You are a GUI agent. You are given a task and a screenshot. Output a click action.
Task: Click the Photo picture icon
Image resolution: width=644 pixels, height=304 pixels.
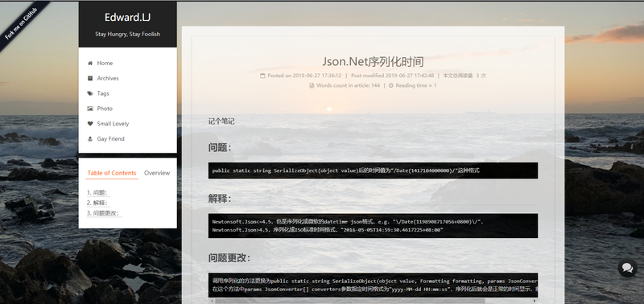90,109
